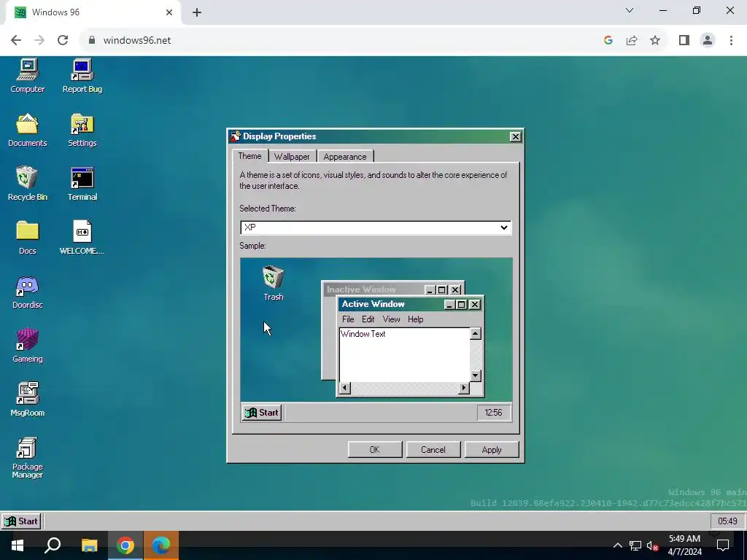Close the Windows 96 browser tab
The width and height of the screenshot is (747, 560).
click(x=169, y=12)
